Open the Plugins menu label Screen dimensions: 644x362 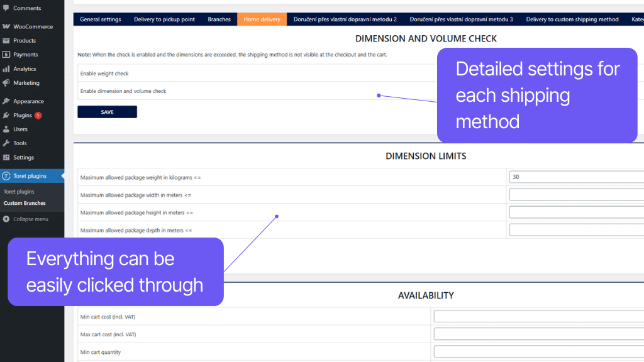coord(23,116)
